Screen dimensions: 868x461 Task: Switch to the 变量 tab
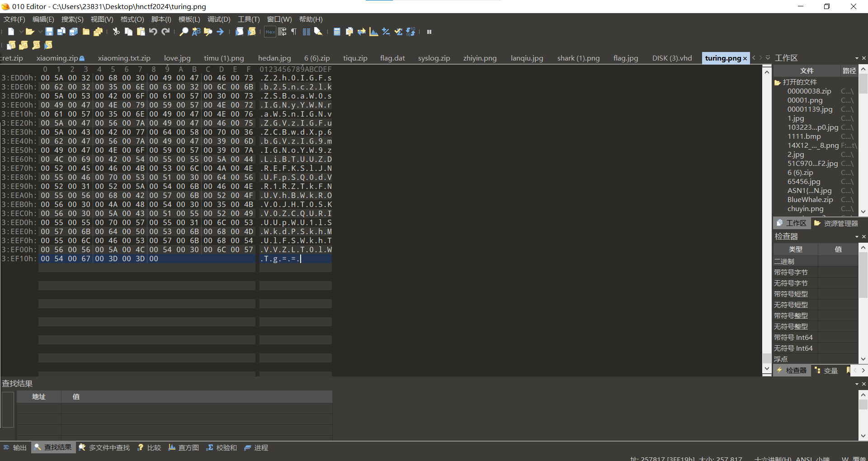tap(826, 371)
